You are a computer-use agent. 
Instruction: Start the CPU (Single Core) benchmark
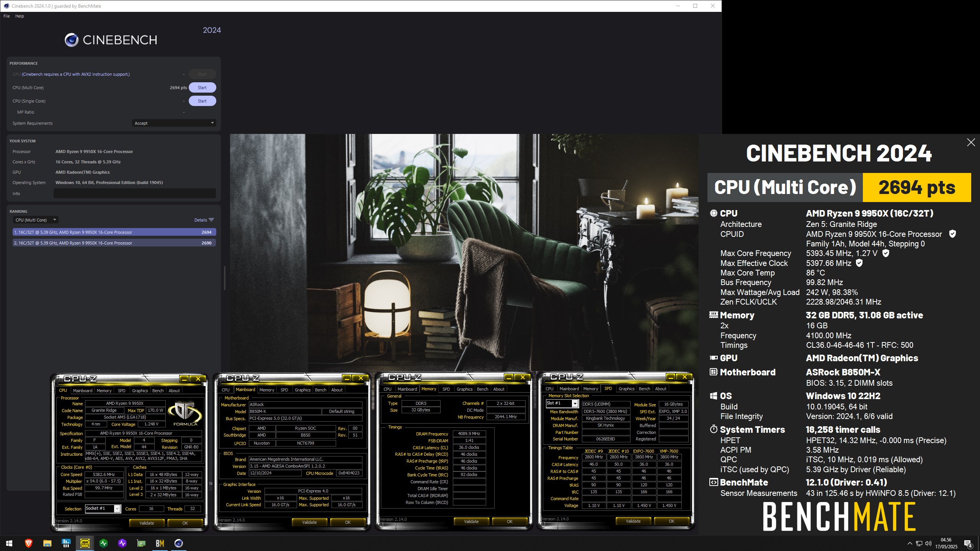[x=202, y=101]
